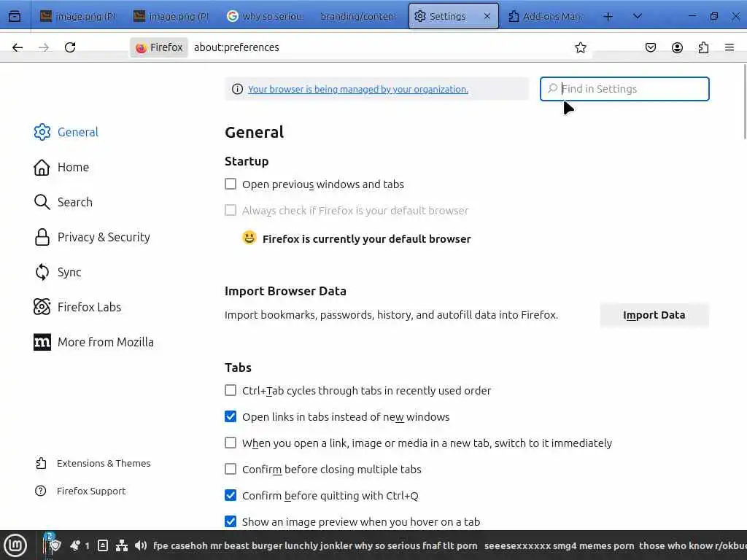Viewport: 747px width, 560px height.
Task: Switch to the first image.png tab
Action: tap(77, 16)
